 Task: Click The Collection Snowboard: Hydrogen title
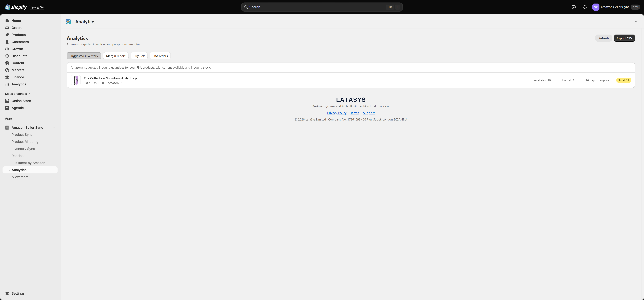[x=112, y=78]
